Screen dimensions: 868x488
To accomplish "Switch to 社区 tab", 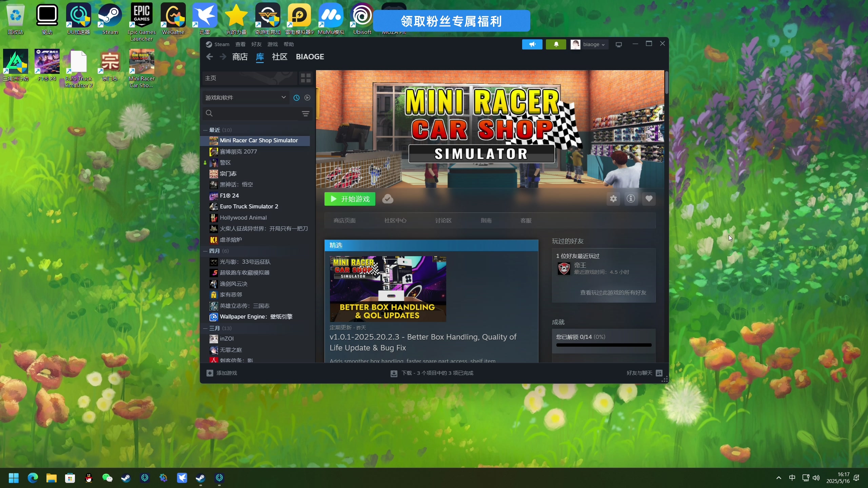I will tap(280, 57).
